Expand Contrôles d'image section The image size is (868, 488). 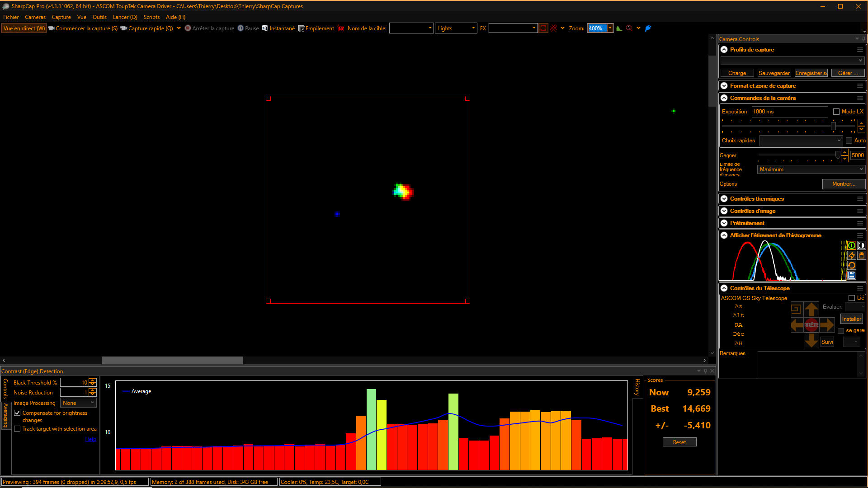(x=724, y=211)
